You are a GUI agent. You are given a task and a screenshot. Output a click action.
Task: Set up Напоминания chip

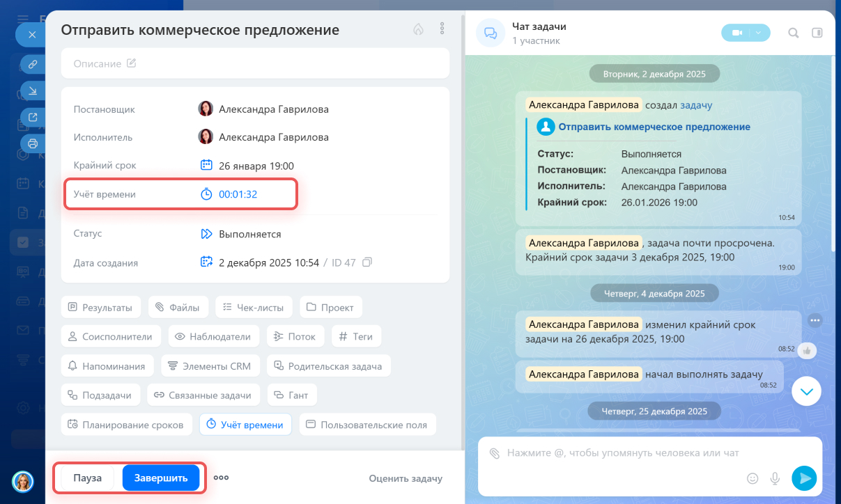click(107, 365)
